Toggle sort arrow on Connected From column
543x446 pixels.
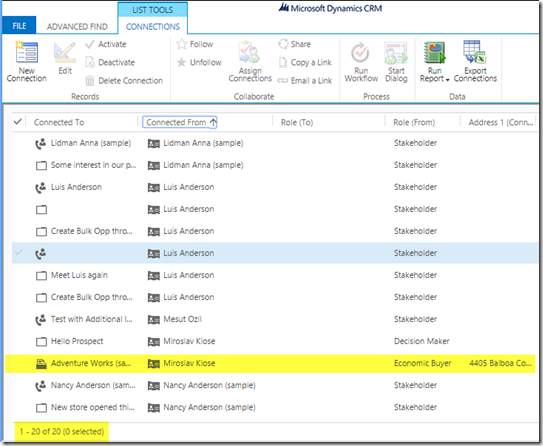click(213, 122)
